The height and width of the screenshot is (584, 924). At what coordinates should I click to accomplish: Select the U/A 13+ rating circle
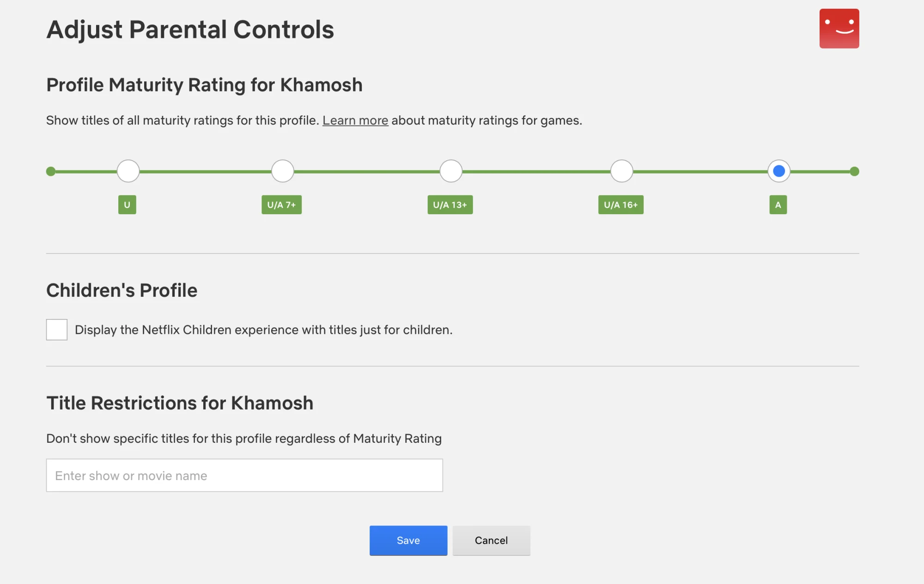(x=450, y=171)
